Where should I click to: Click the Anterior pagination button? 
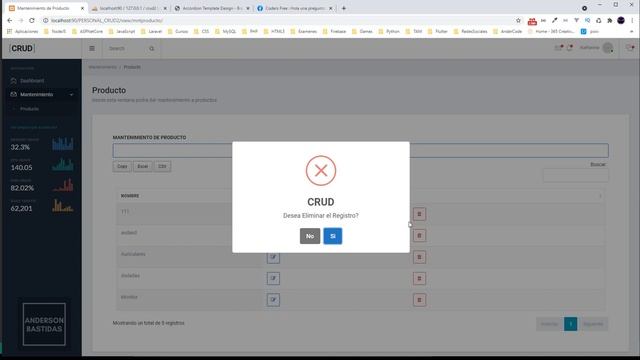tap(549, 324)
